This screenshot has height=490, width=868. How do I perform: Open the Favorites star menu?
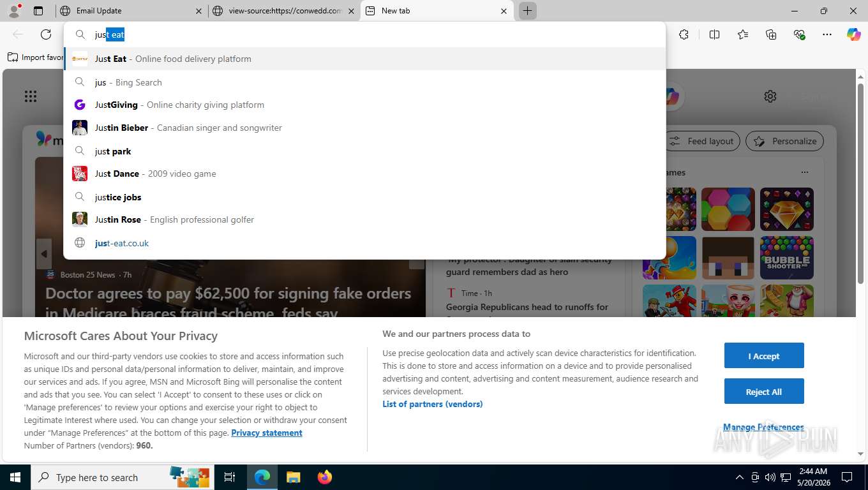(743, 34)
